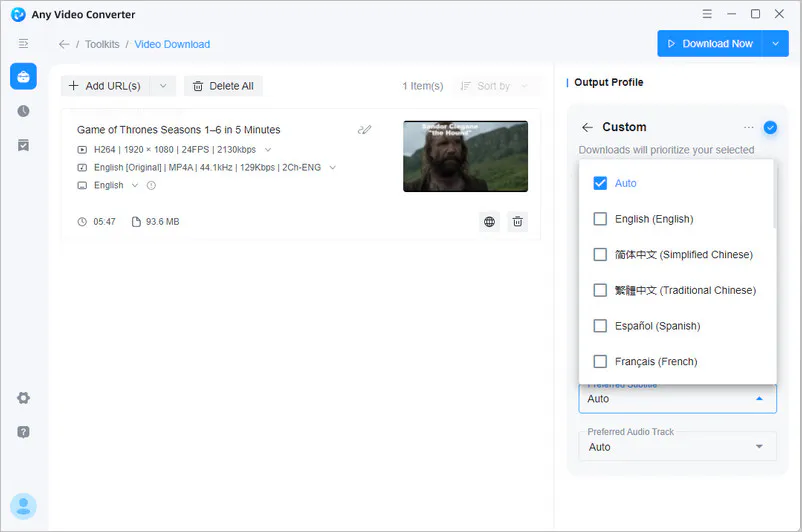Click the Game of Thrones video thumbnail
Image resolution: width=802 pixels, height=532 pixels.
(465, 157)
